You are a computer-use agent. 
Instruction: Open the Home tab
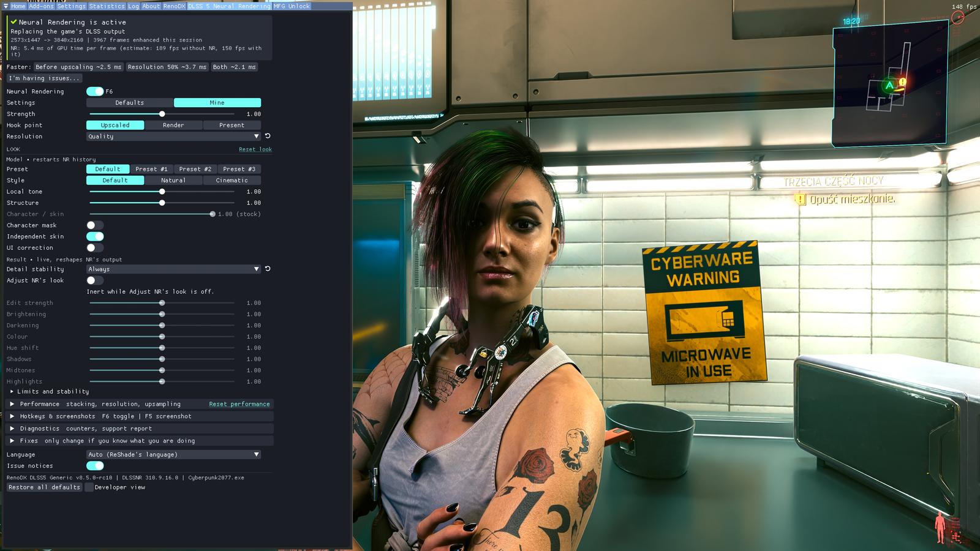point(18,6)
